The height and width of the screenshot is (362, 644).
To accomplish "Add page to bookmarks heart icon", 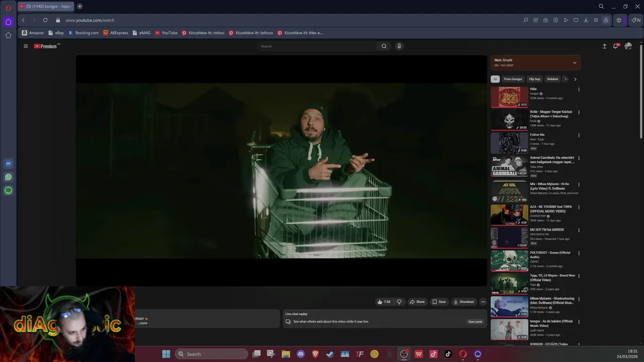I will (x=576, y=20).
